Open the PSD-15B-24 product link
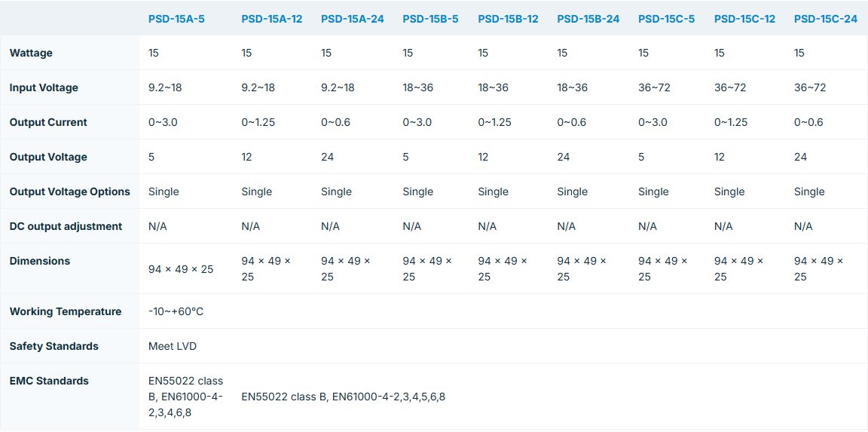This screenshot has height=432, width=868. coord(588,19)
